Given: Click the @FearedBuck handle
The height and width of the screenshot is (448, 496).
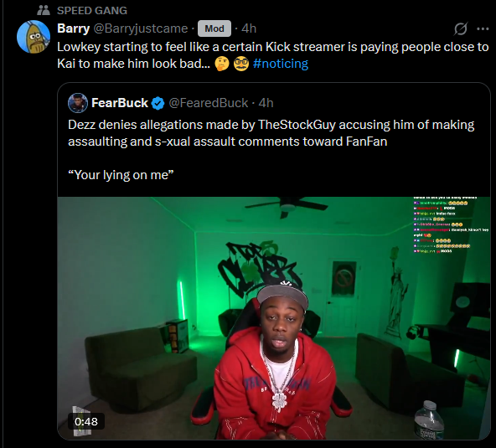Looking at the screenshot, I should (x=209, y=103).
